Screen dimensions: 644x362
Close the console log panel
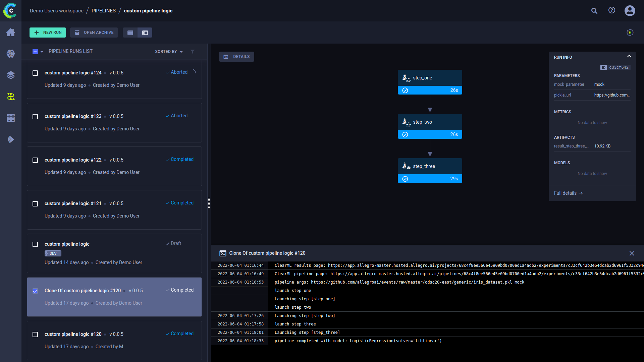pos(632,253)
